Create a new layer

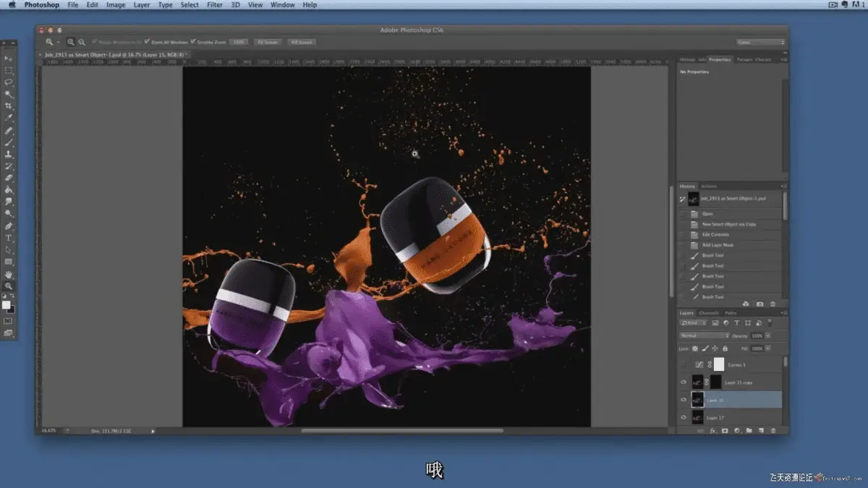click(x=760, y=431)
